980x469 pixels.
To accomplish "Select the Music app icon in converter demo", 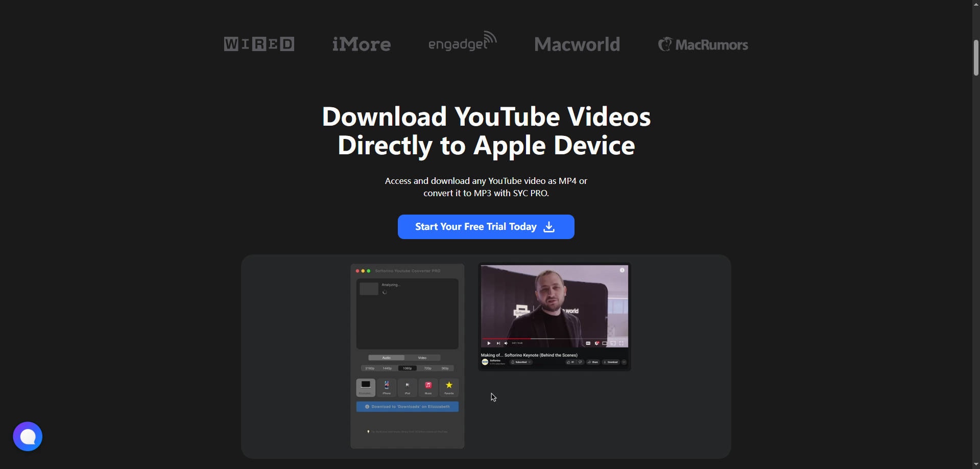I will pyautogui.click(x=428, y=387).
